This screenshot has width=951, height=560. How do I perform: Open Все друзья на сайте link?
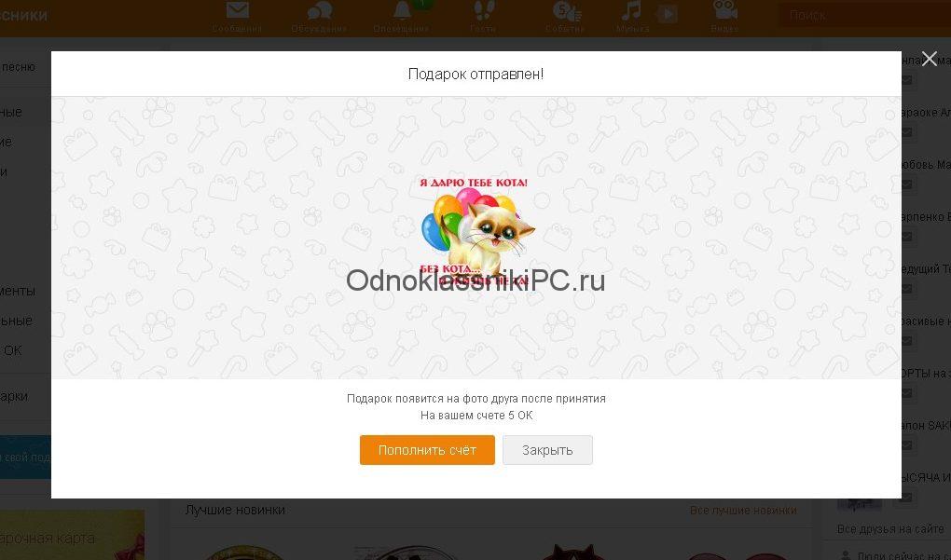(889, 529)
